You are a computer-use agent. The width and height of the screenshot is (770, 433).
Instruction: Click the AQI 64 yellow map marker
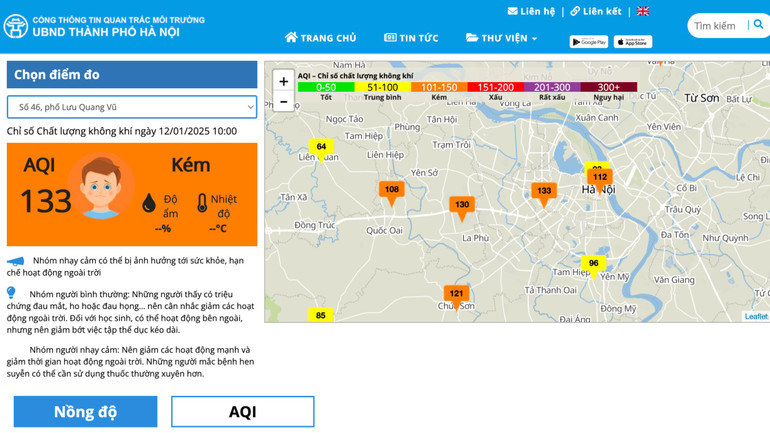(x=321, y=148)
